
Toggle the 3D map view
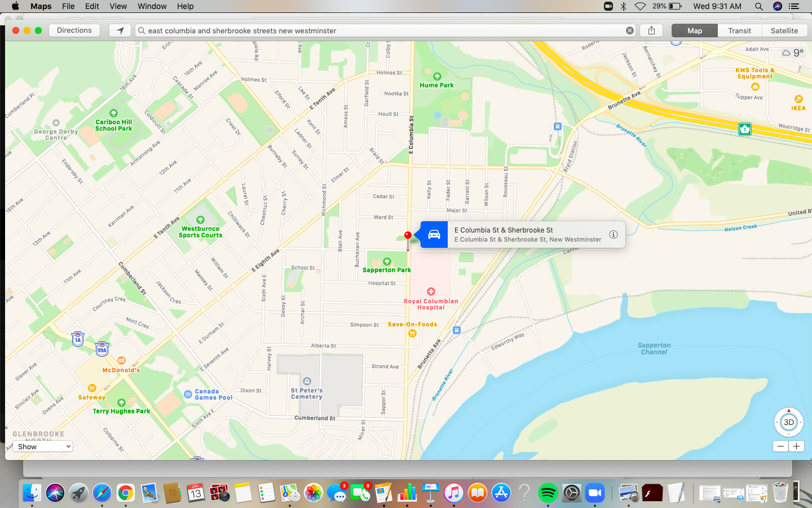(789, 422)
